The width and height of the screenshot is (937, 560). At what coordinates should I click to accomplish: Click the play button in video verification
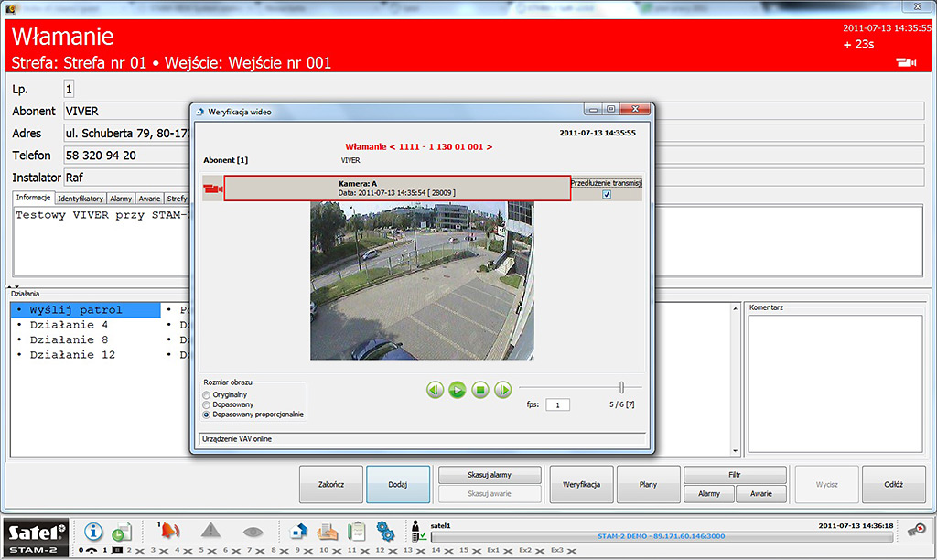click(x=458, y=391)
